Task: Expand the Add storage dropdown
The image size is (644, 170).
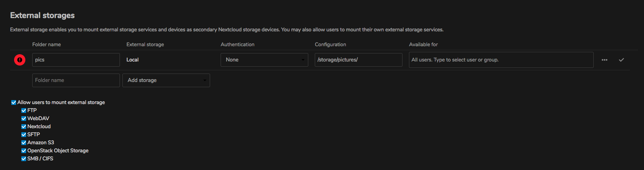Action: coord(166,80)
